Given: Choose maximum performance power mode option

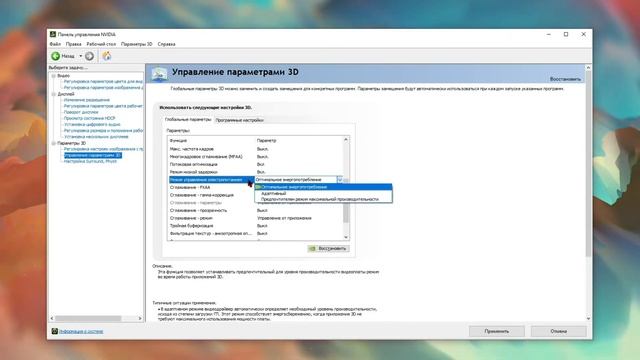Looking at the screenshot, I should [323, 199].
